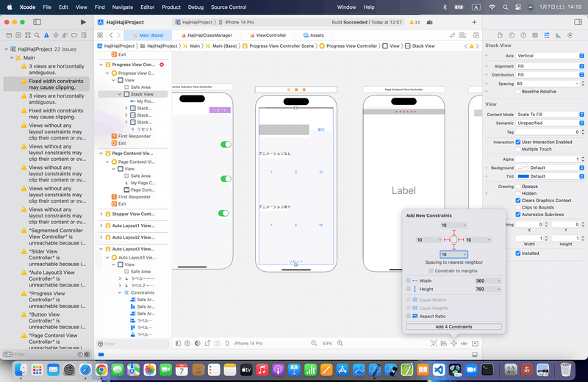Image resolution: width=588 pixels, height=382 pixels.
Task: Open the Source Control menu
Action: coord(229,7)
